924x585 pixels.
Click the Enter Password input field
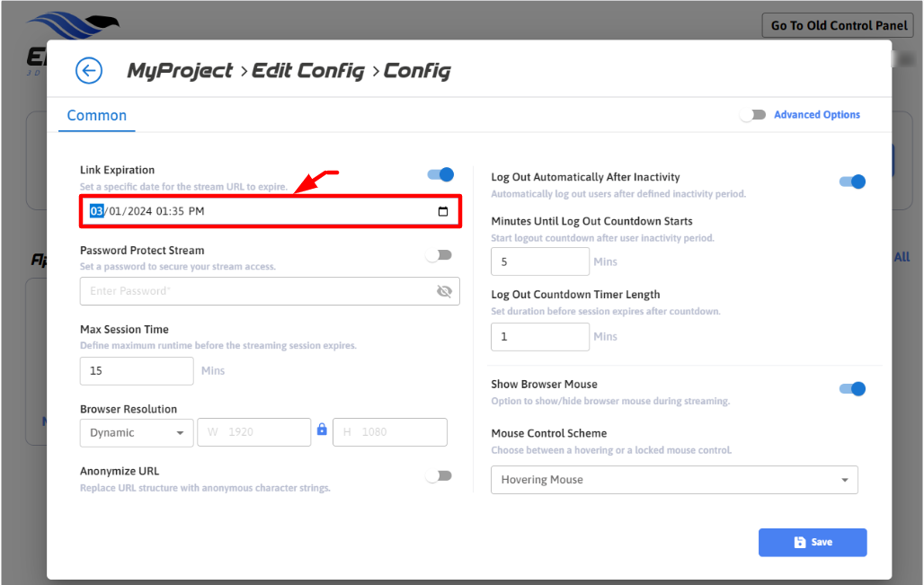point(256,291)
